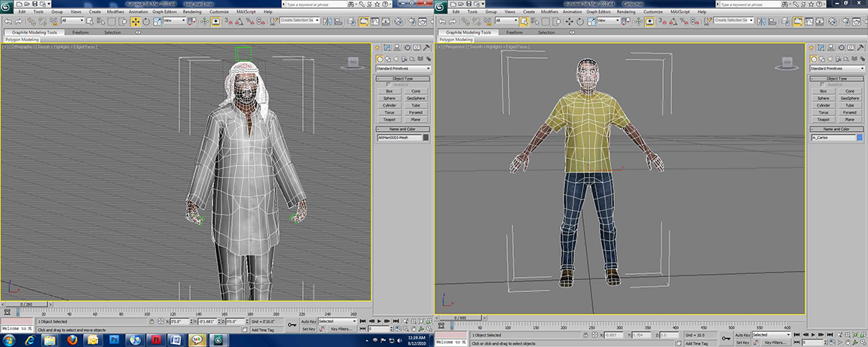Screen dimensions: 868x347
Task: Click the Teapot button in left window
Action: (390, 120)
